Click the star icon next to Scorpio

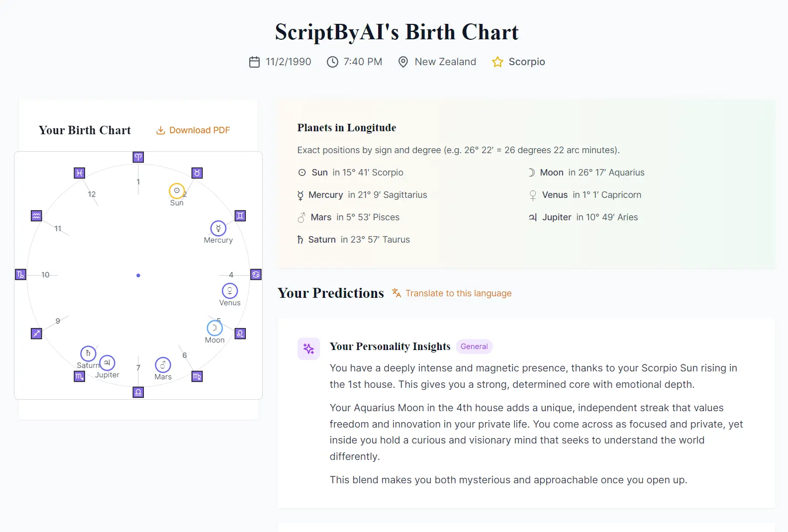pyautogui.click(x=497, y=62)
